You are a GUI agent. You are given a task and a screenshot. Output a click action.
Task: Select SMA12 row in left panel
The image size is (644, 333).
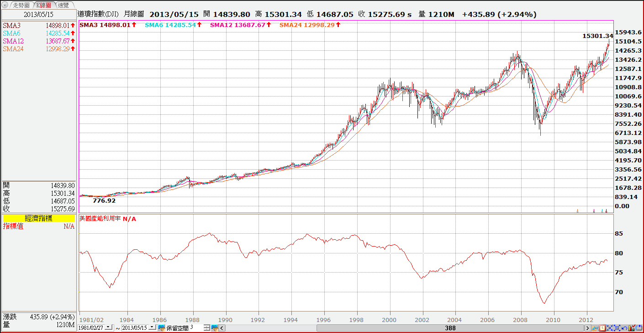pos(38,41)
